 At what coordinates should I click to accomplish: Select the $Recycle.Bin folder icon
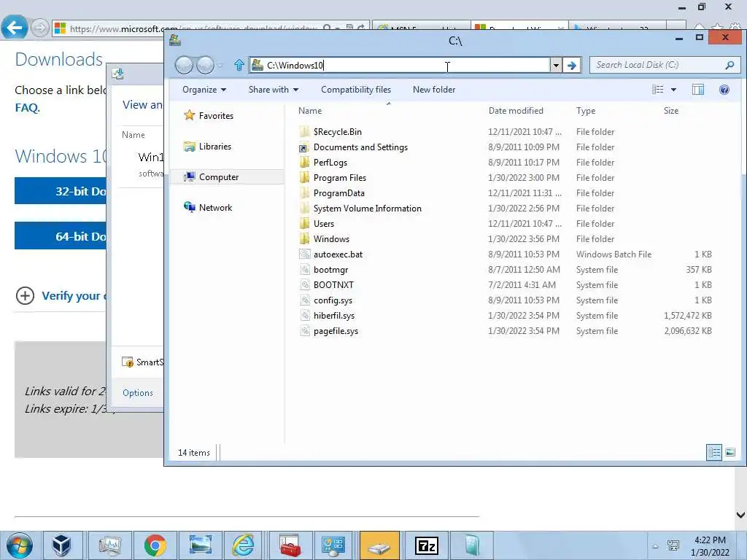point(304,132)
